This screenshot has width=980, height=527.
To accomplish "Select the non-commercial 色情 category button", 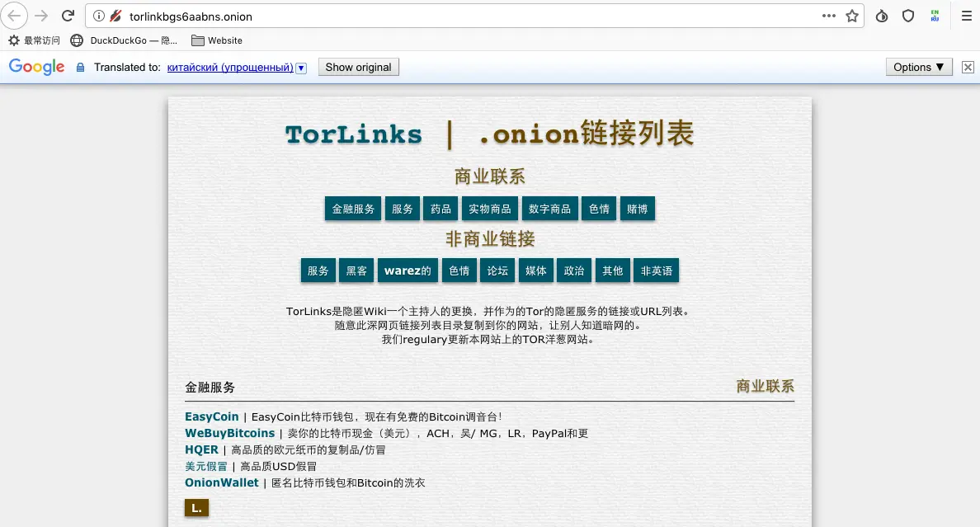I will tap(459, 271).
